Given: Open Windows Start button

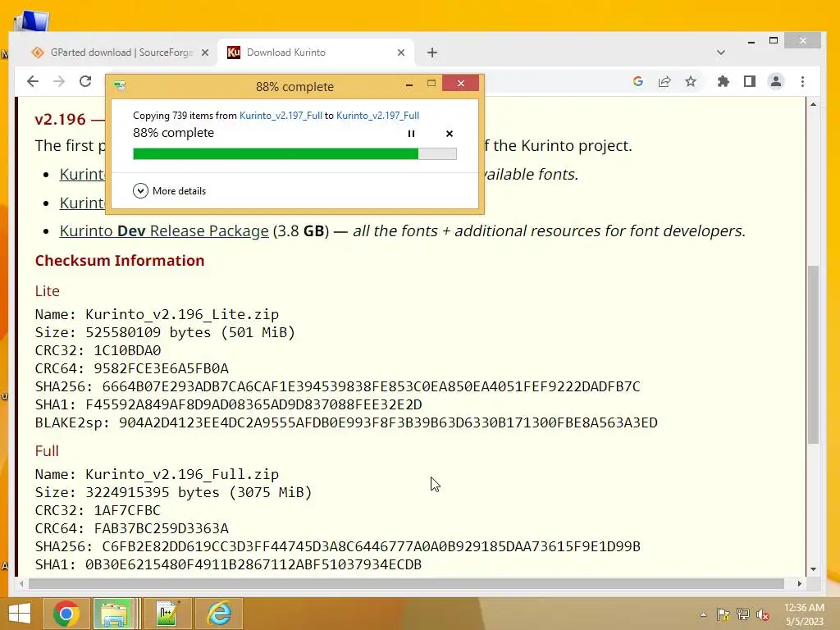Looking at the screenshot, I should coord(20,614).
